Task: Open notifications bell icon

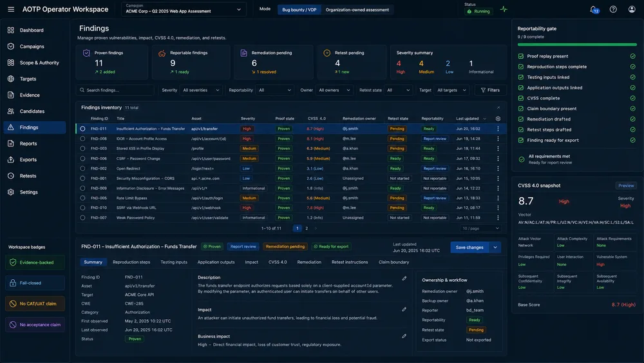Action: 594,9
